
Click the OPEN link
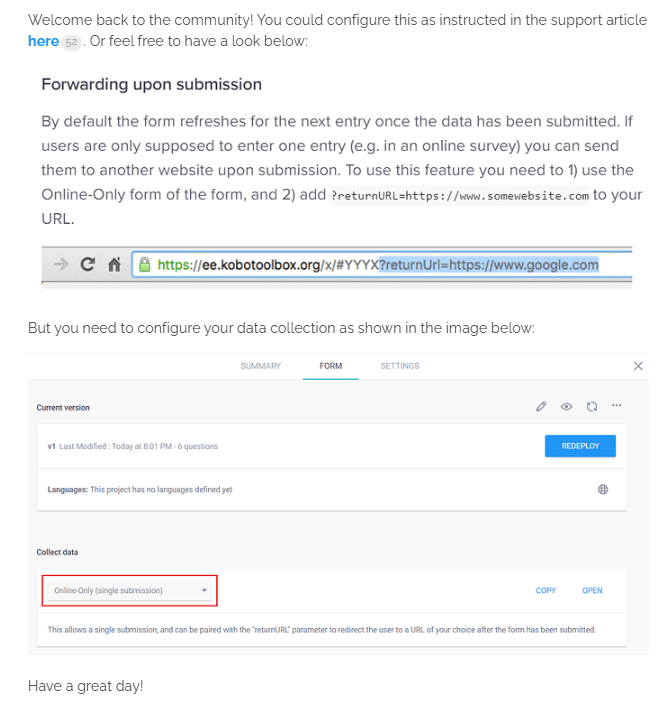click(593, 591)
